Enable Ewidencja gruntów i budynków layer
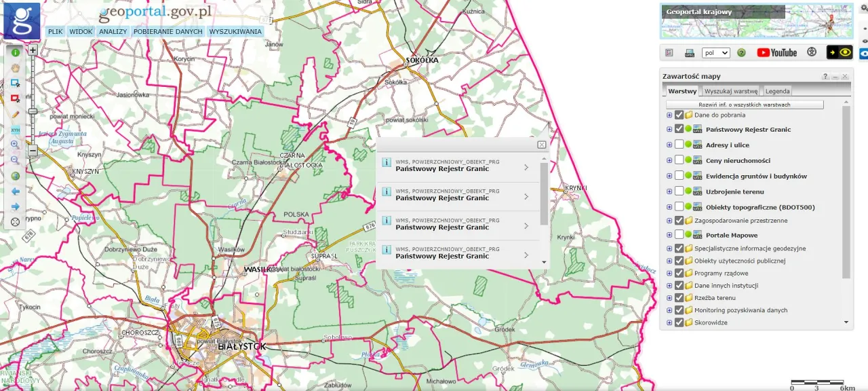The height and width of the screenshot is (391, 868). tap(679, 176)
